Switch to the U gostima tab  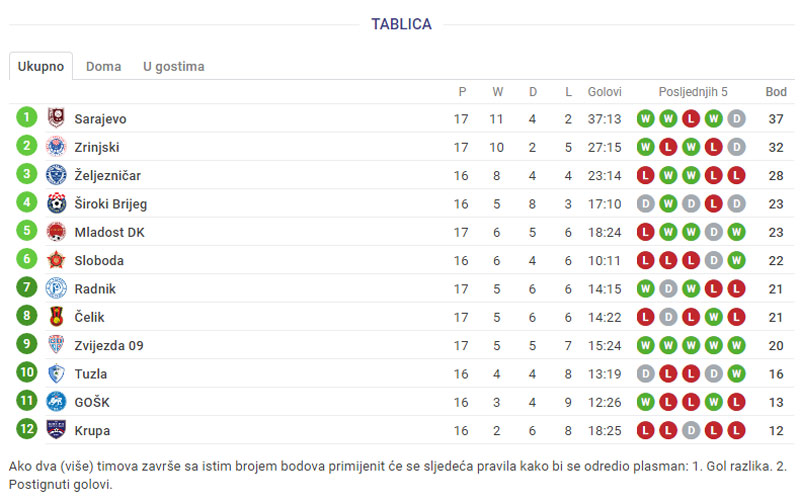[173, 66]
